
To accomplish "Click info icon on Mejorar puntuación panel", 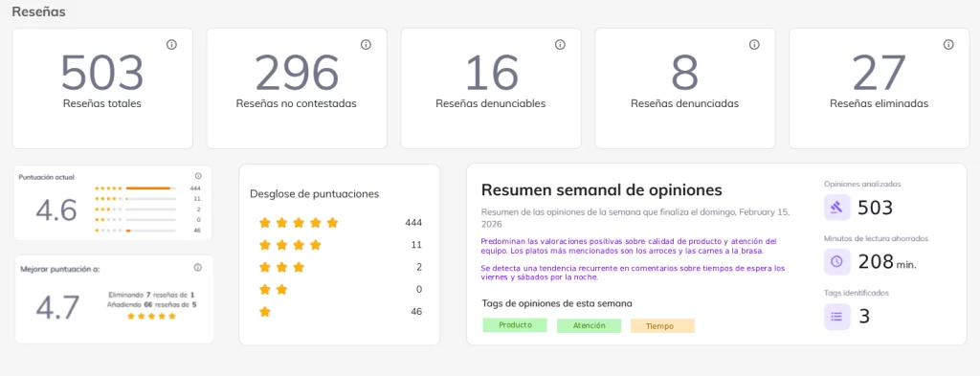I will [x=198, y=267].
